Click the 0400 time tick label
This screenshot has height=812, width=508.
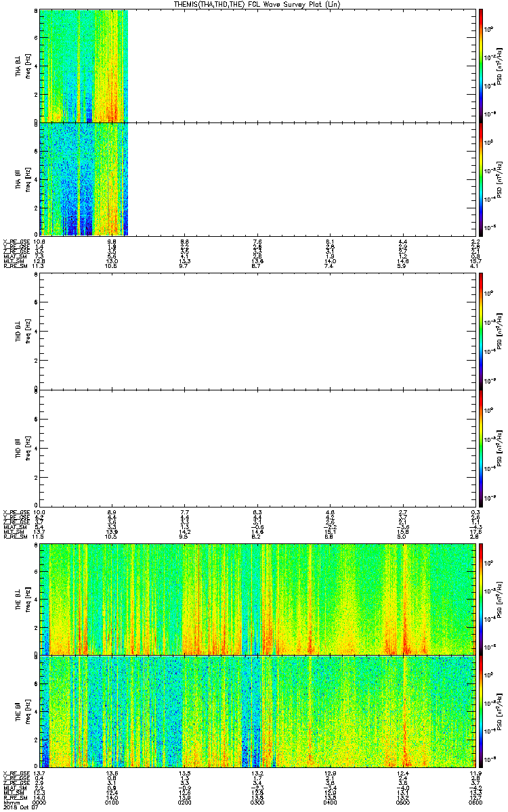(330, 802)
